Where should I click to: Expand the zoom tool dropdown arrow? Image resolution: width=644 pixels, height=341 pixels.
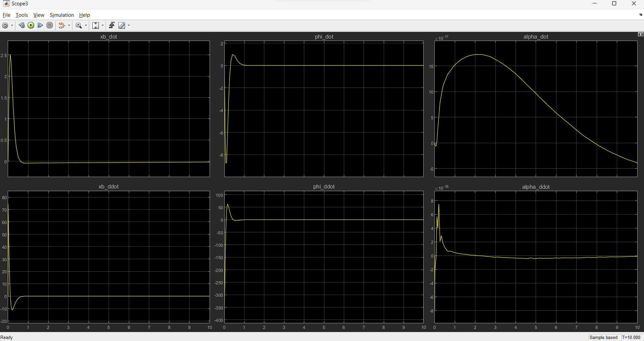[x=86, y=25]
